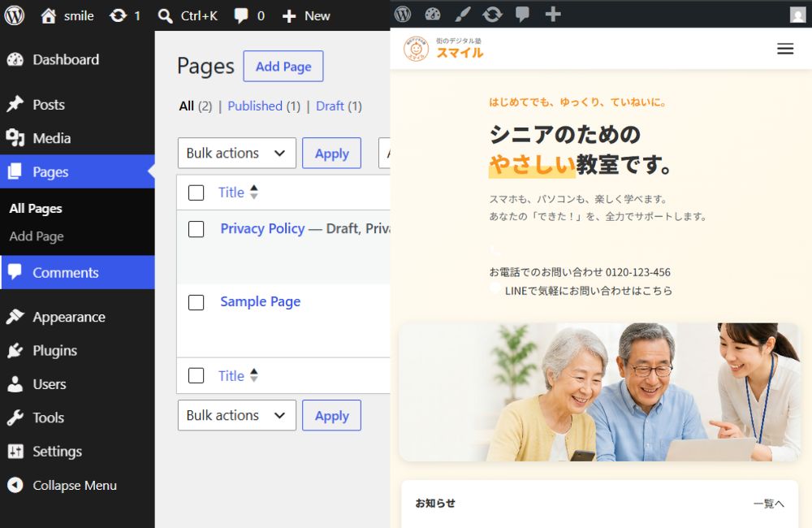Open Dashboard from the sidebar
This screenshot has height=528, width=812.
[x=77, y=59]
